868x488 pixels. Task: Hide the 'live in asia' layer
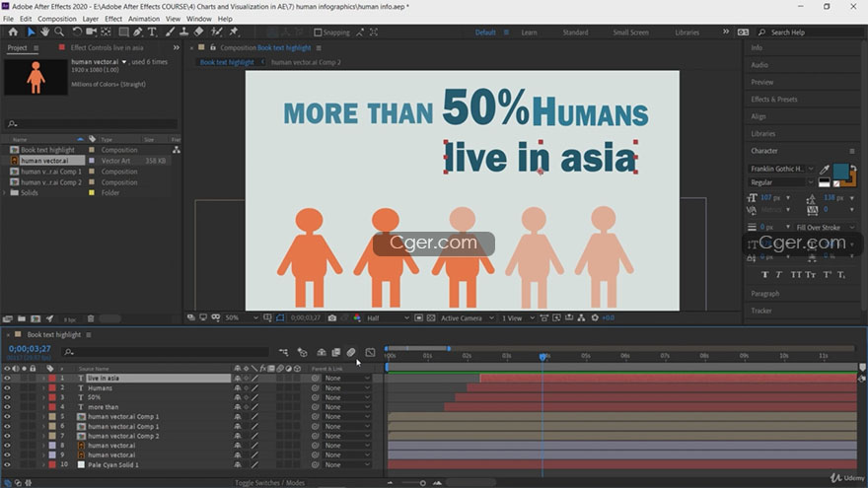7,379
